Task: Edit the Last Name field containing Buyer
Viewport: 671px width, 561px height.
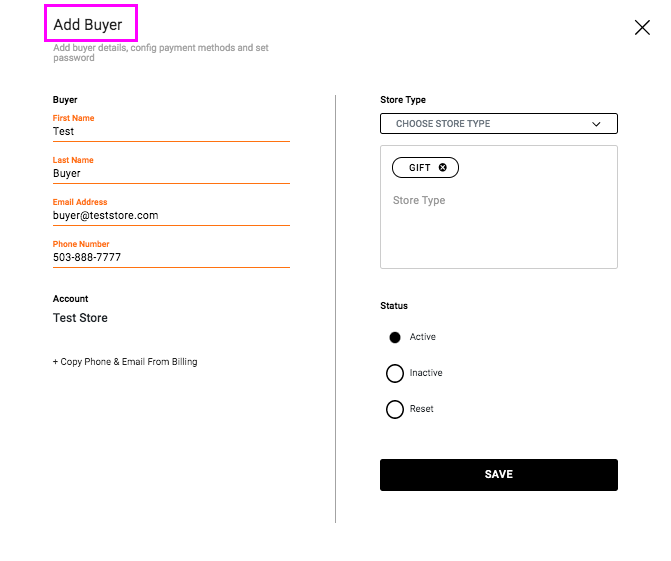Action: coord(170,174)
